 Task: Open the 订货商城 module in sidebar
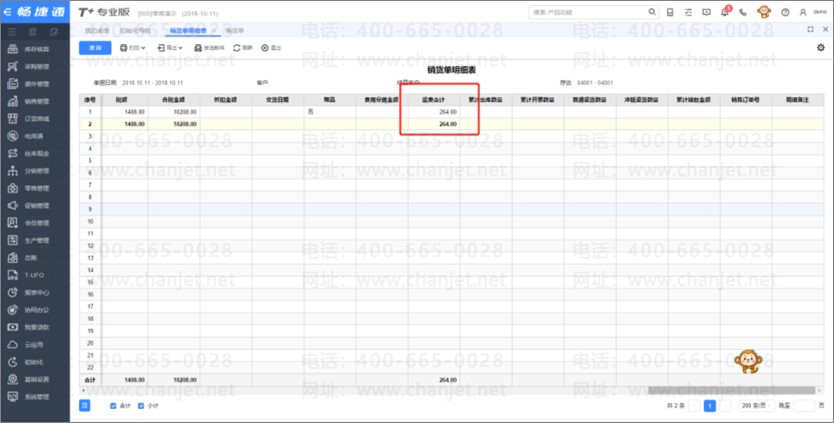[35, 119]
